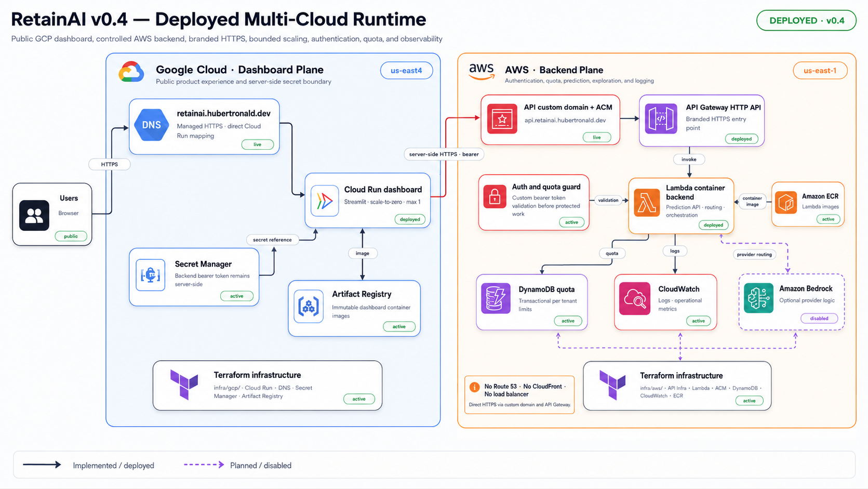The width and height of the screenshot is (868, 489).
Task: Click the Branded HTTPS entry point text
Action: click(x=716, y=124)
